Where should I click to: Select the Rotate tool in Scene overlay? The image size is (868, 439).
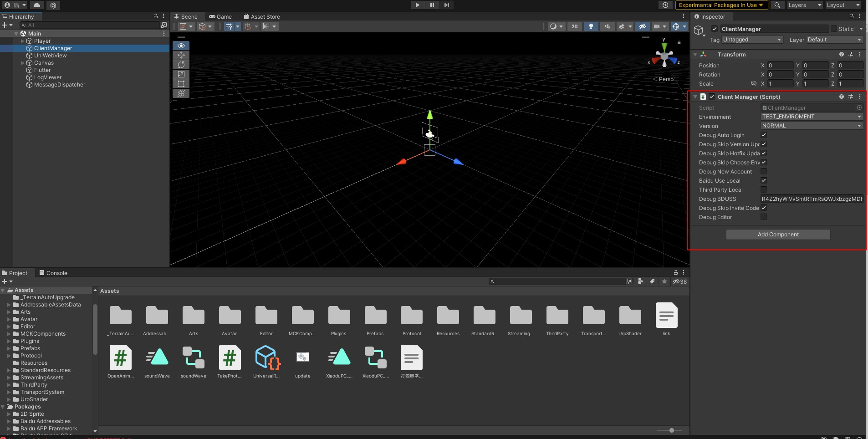(181, 65)
